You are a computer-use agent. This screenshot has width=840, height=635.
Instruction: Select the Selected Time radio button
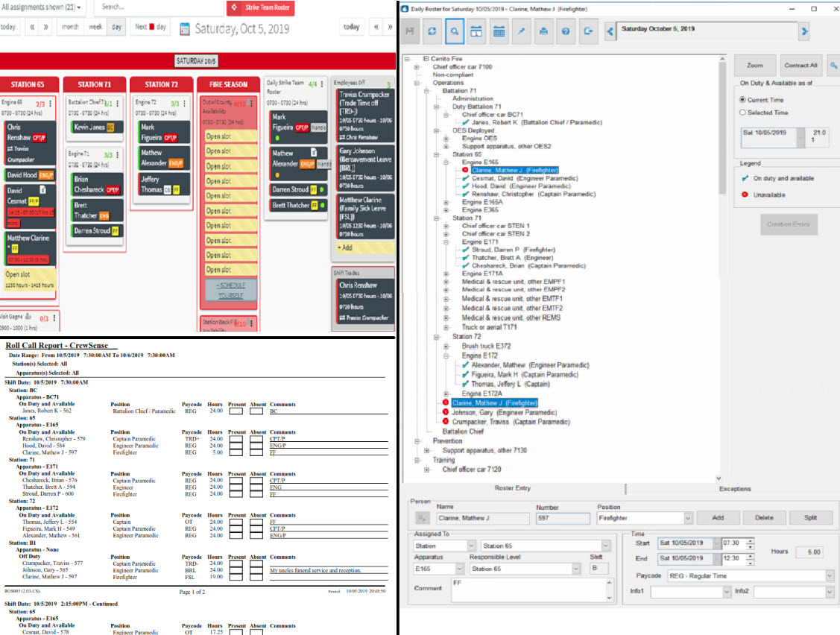742,113
